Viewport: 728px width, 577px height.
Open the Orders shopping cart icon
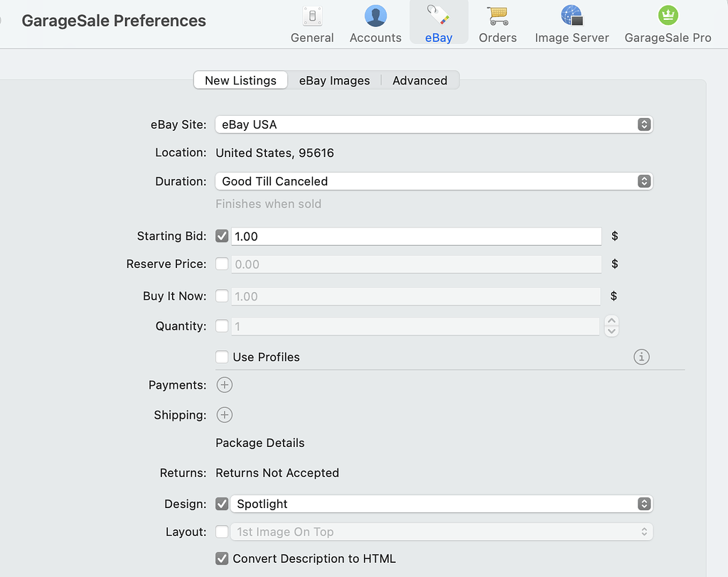(x=497, y=24)
